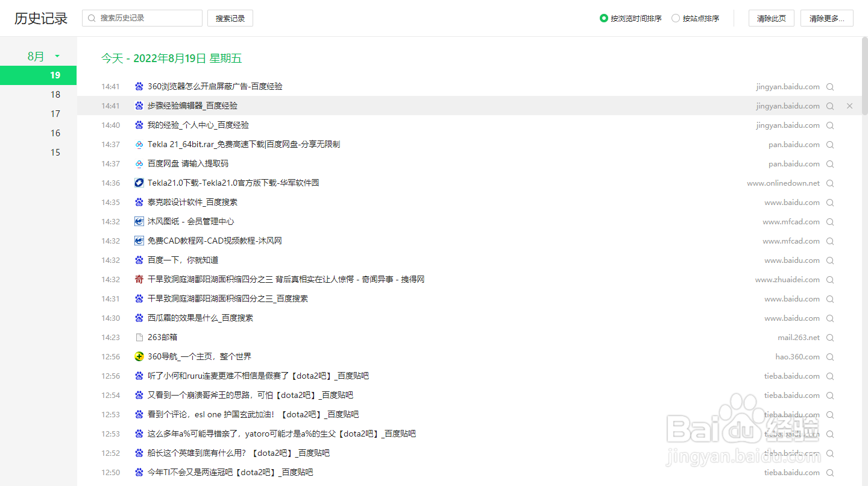
Task: Click search icon for 免费CAD教程网 row
Action: 830,241
